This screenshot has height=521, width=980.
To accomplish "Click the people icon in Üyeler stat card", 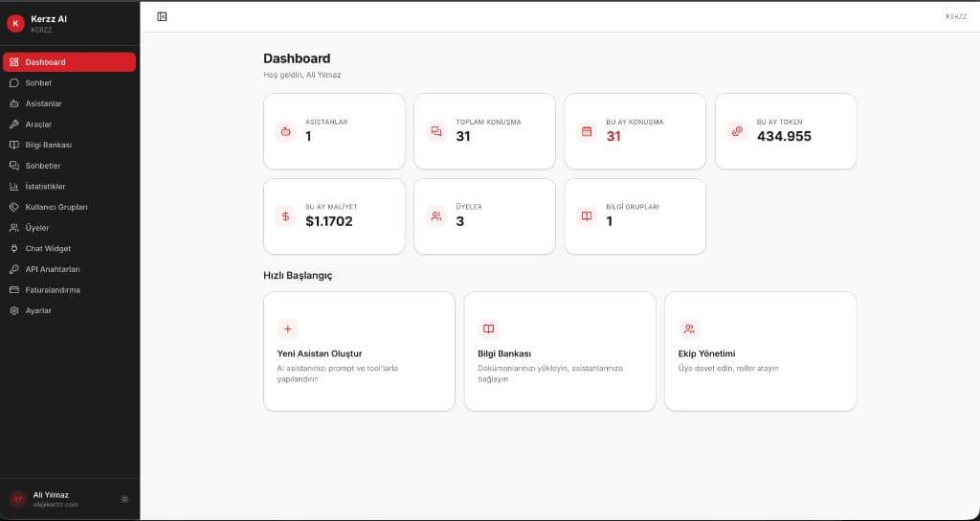I will (436, 216).
